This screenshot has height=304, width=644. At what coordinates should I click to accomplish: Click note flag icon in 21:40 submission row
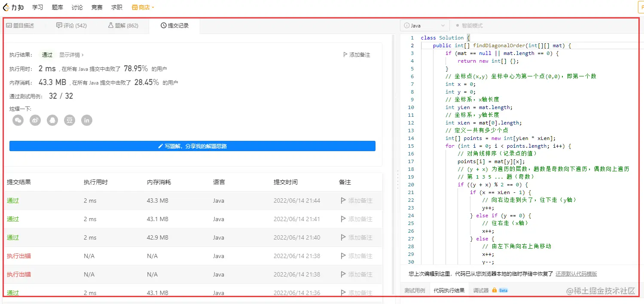click(343, 237)
